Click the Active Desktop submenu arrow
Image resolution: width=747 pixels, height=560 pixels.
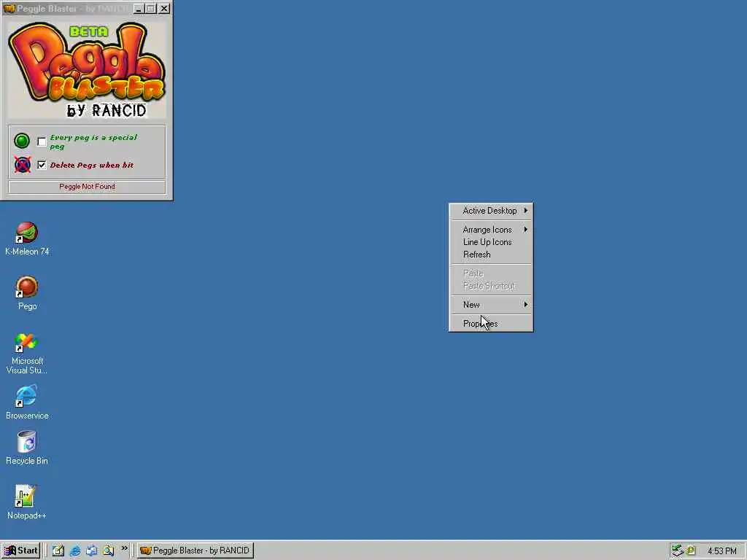tap(526, 211)
